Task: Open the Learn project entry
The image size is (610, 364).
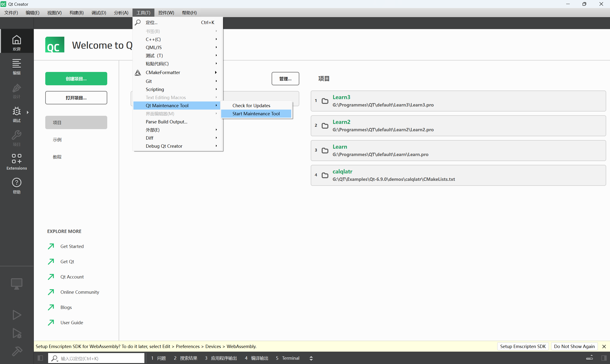Action: [458, 150]
